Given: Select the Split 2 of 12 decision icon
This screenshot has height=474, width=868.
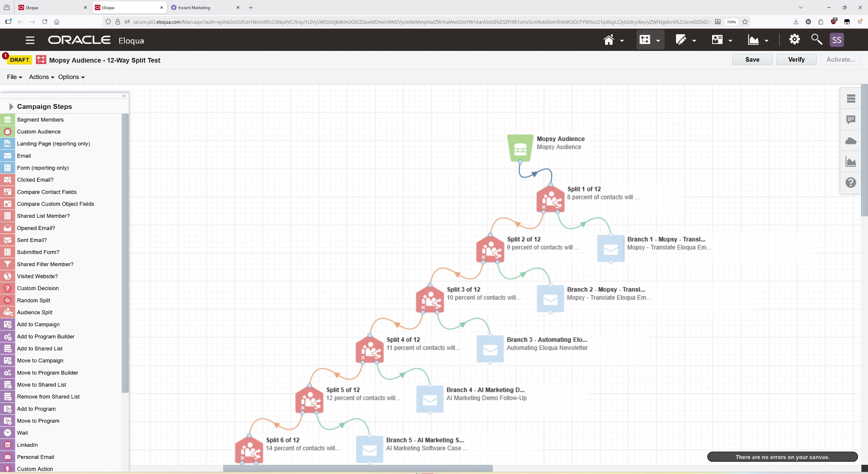Looking at the screenshot, I should click(490, 249).
